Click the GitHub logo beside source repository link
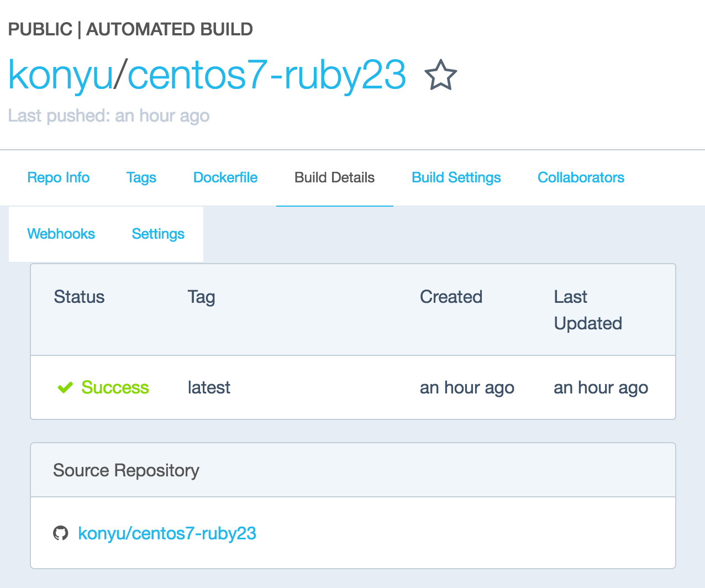 click(61, 533)
